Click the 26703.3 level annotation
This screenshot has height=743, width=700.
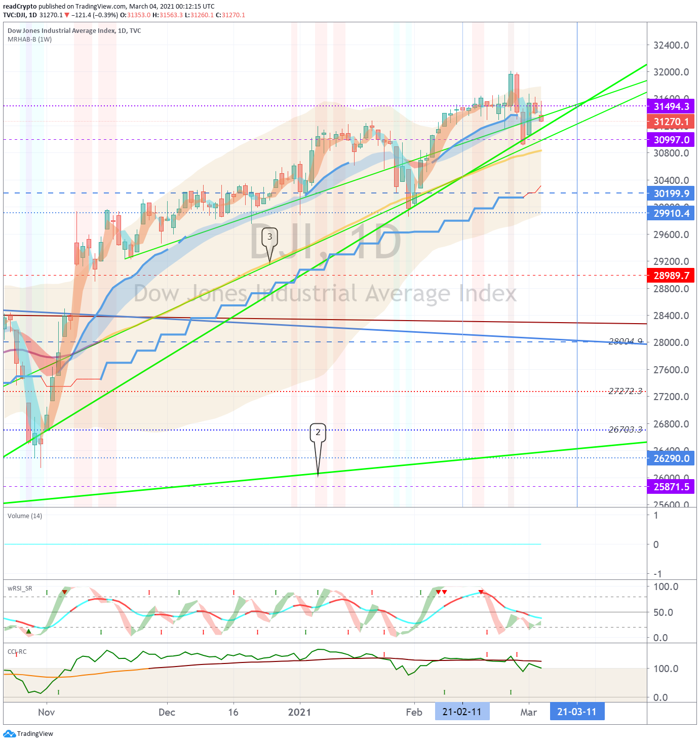pyautogui.click(x=626, y=429)
